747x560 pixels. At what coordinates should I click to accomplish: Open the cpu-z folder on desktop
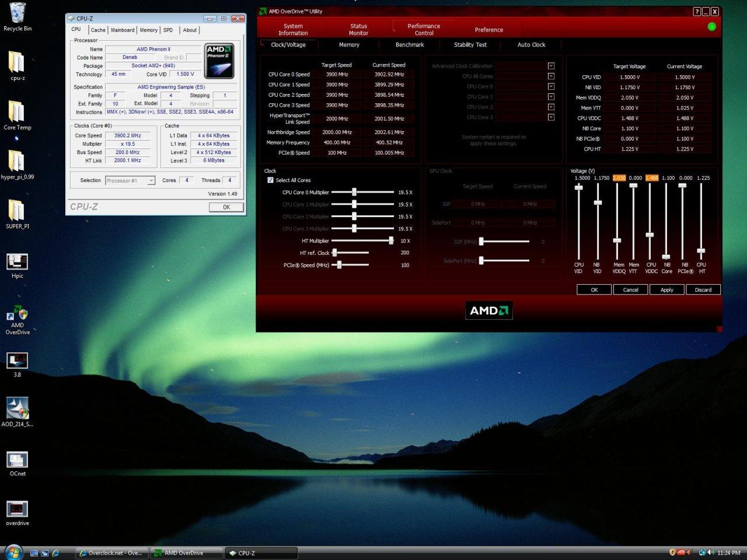(18, 65)
